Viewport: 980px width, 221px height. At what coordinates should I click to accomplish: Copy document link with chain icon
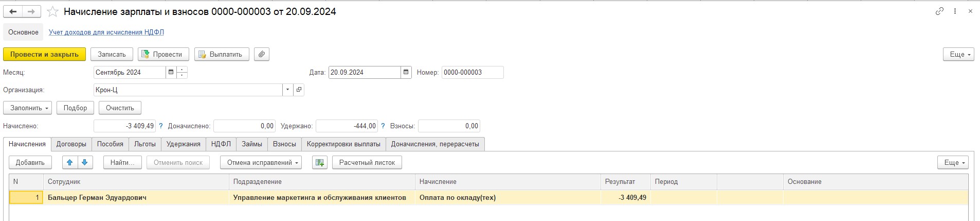pyautogui.click(x=939, y=11)
